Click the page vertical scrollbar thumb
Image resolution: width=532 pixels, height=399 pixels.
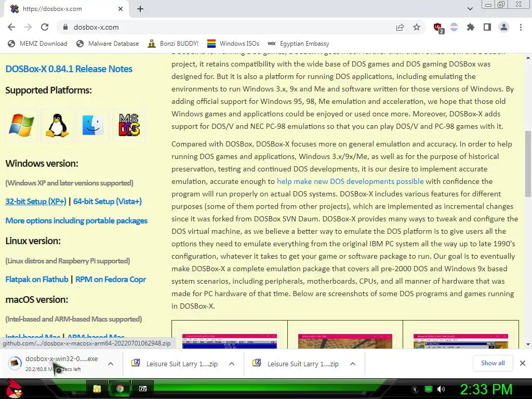528,164
